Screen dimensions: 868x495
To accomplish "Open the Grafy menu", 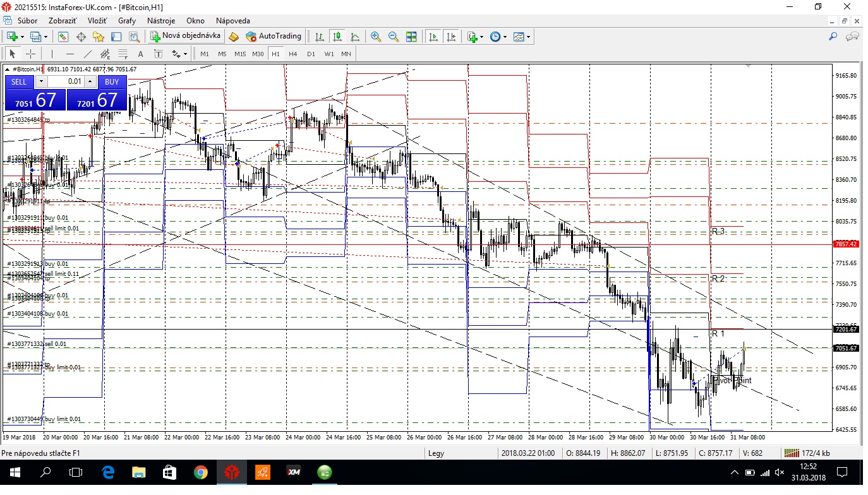I will (127, 21).
